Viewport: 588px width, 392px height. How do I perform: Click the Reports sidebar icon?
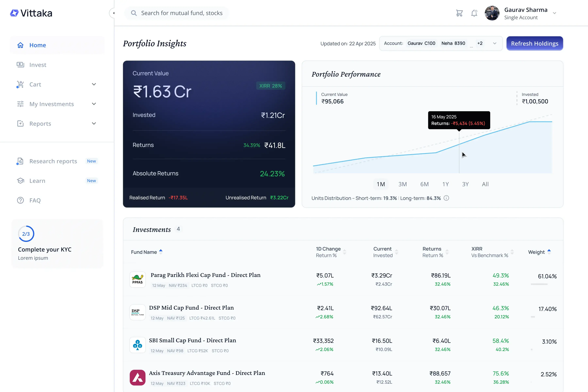point(21,123)
